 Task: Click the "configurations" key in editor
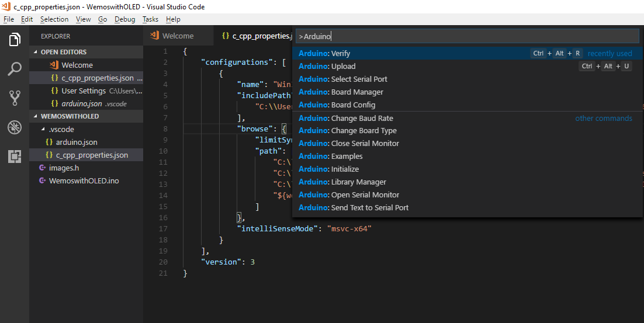point(237,62)
